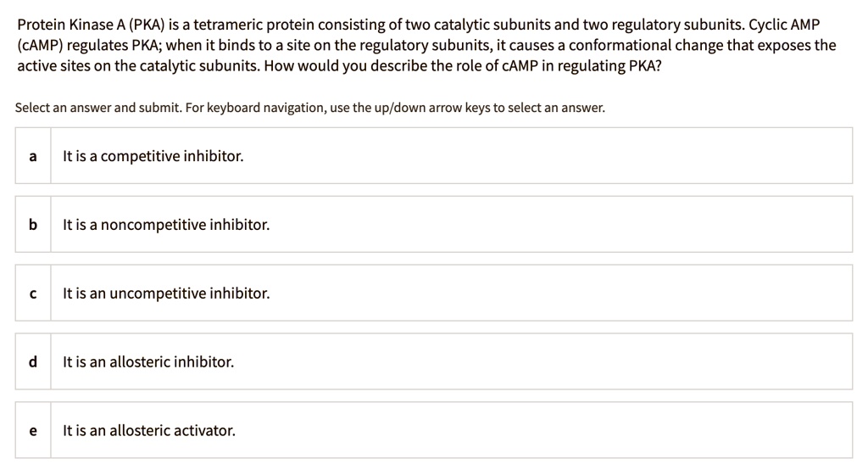Choose "It is an allosteric activator." answer
Viewport: 868px width, 470px height.
point(149,430)
